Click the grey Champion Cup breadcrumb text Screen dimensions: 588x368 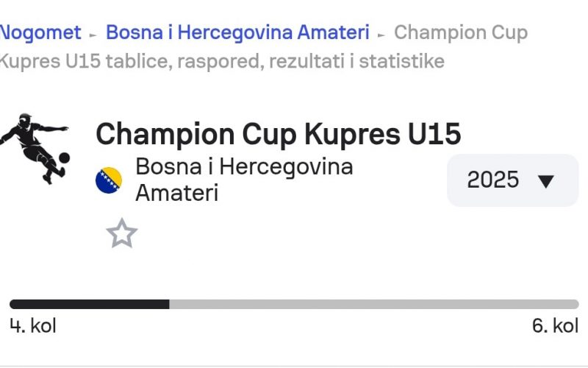coord(461,32)
